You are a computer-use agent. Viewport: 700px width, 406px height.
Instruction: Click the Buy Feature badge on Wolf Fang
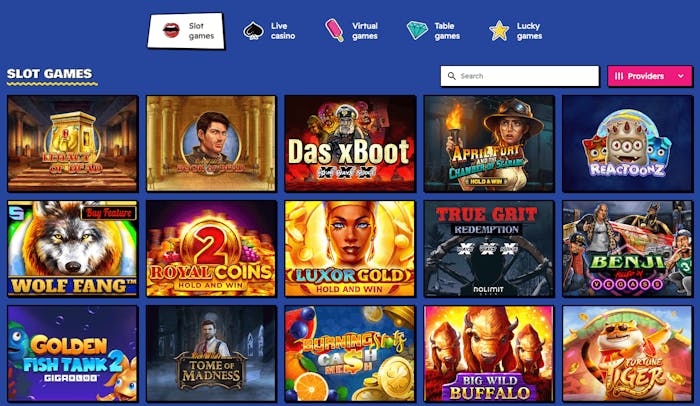coord(109,213)
